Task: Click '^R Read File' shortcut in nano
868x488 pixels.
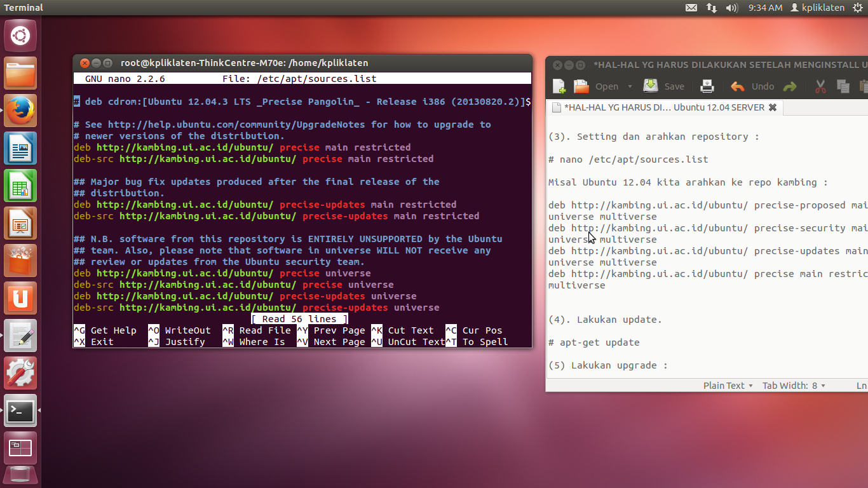Action: 257,330
